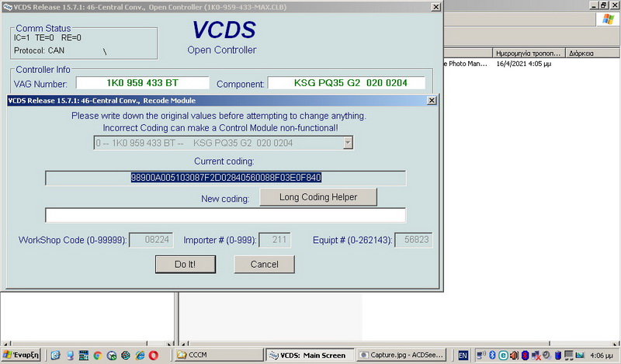Image resolution: width=621 pixels, height=364 pixels.
Task: Sort by the Ημερομηνία τροποπ... column header
Action: [x=529, y=53]
